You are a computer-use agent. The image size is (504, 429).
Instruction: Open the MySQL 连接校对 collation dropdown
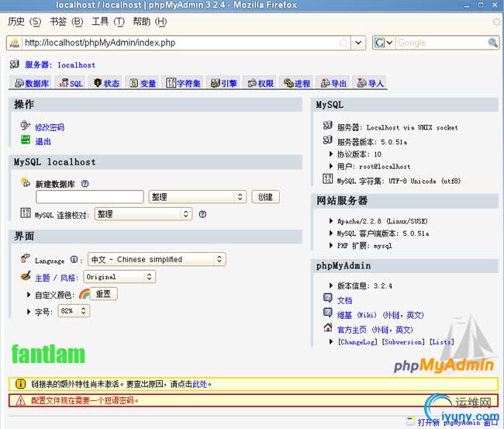tap(143, 214)
